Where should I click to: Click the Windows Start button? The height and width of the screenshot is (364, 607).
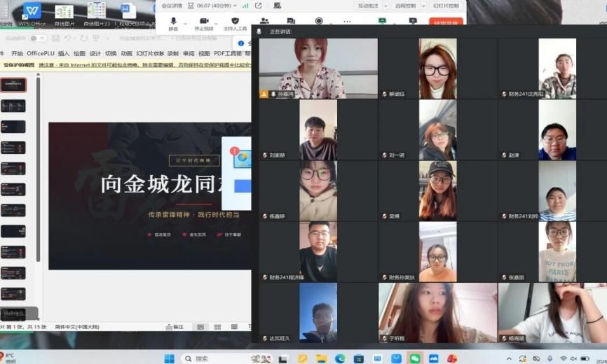(x=169, y=358)
